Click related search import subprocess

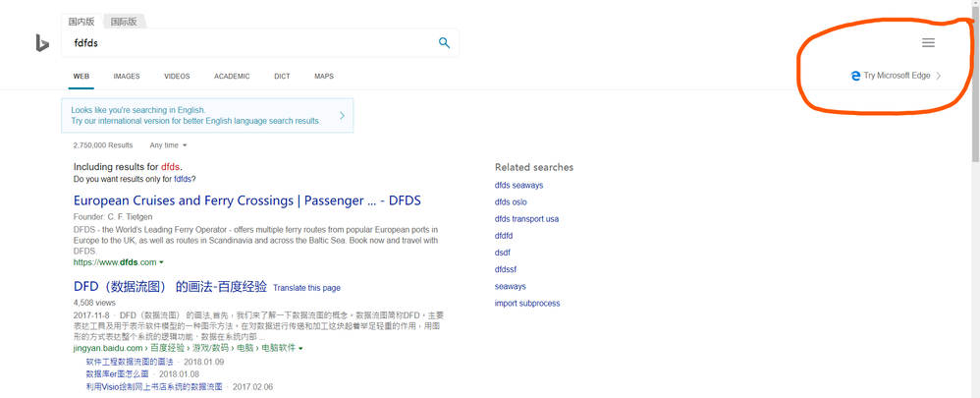(527, 303)
